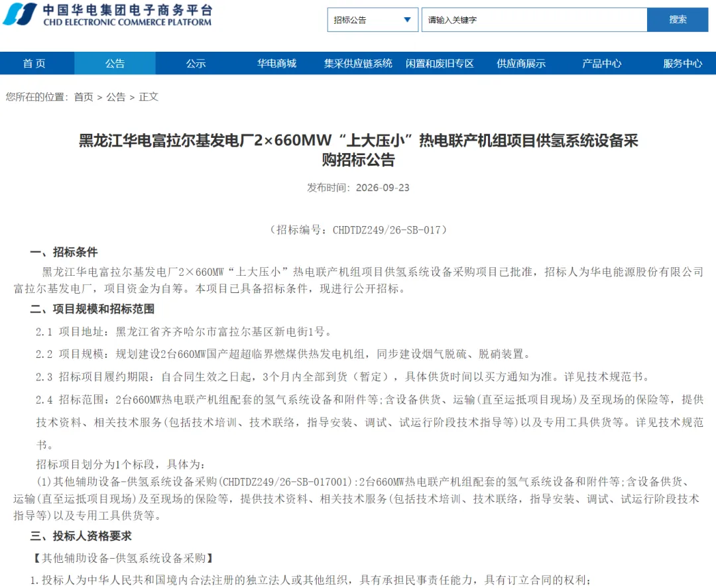The width and height of the screenshot is (716, 588).
Task: Click the 【其他辅助设备-供氢系统设备采购】 line
Action: coord(123,558)
